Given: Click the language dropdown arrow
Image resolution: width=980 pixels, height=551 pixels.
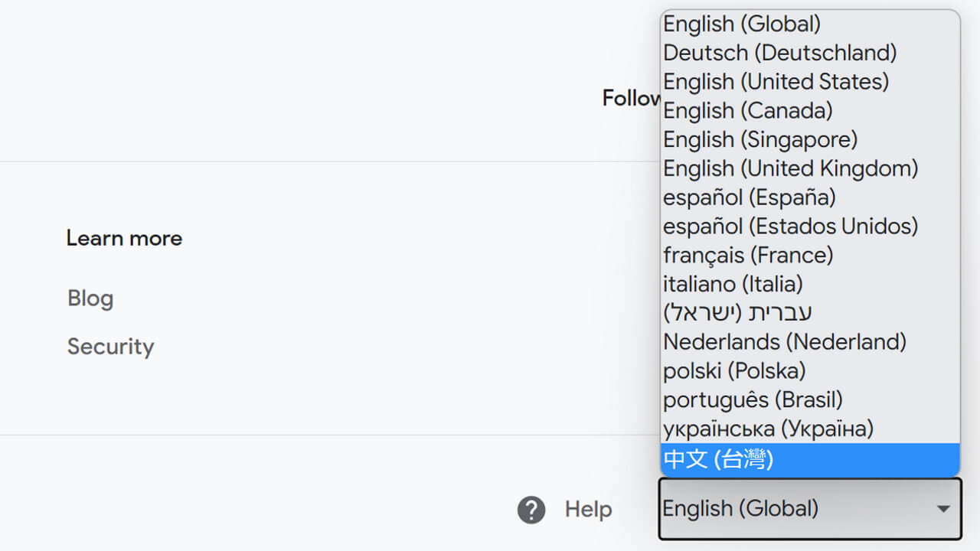Looking at the screenshot, I should coord(943,509).
